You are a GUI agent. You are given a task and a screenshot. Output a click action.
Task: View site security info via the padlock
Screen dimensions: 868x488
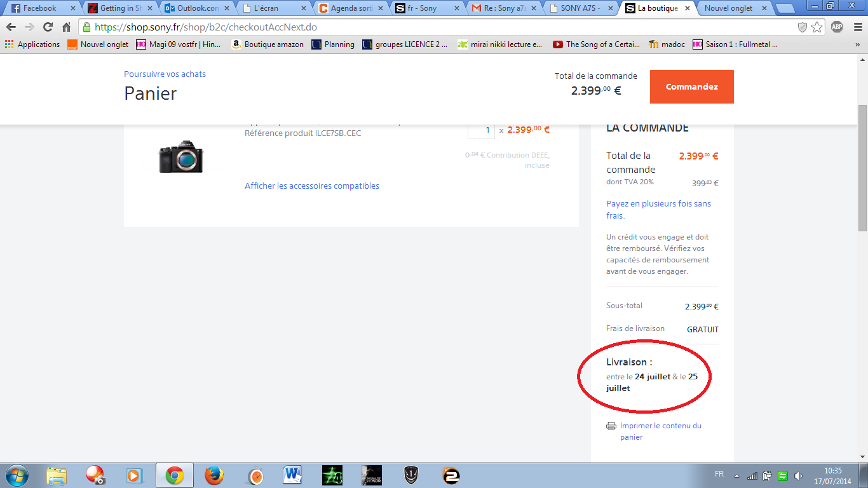click(x=87, y=27)
